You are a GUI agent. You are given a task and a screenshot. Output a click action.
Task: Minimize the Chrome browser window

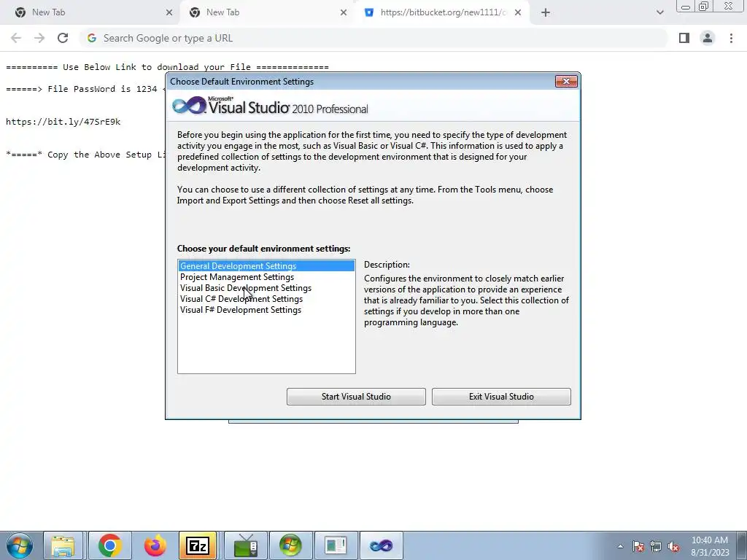click(x=686, y=6)
